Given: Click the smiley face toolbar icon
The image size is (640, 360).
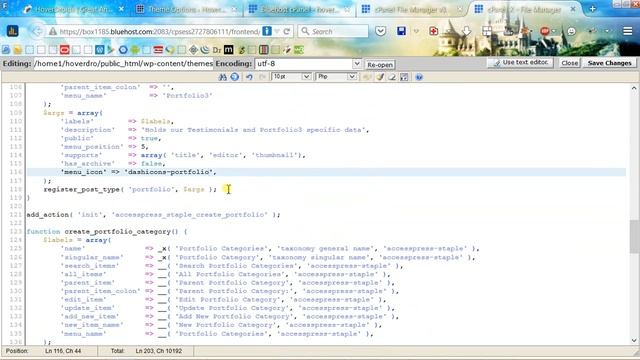Looking at the screenshot, I should (x=571, y=31).
